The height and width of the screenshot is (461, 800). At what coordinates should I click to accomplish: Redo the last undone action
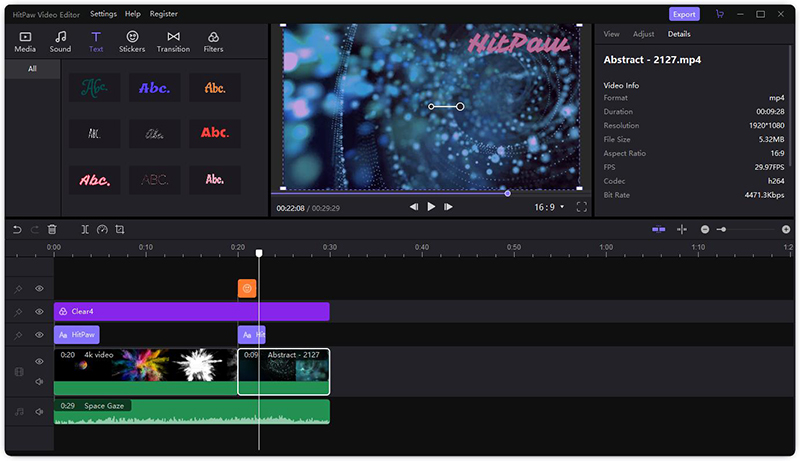pyautogui.click(x=35, y=229)
